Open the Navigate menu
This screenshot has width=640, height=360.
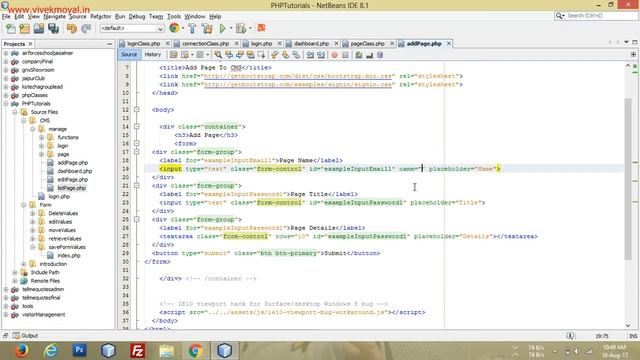pyautogui.click(x=54, y=16)
